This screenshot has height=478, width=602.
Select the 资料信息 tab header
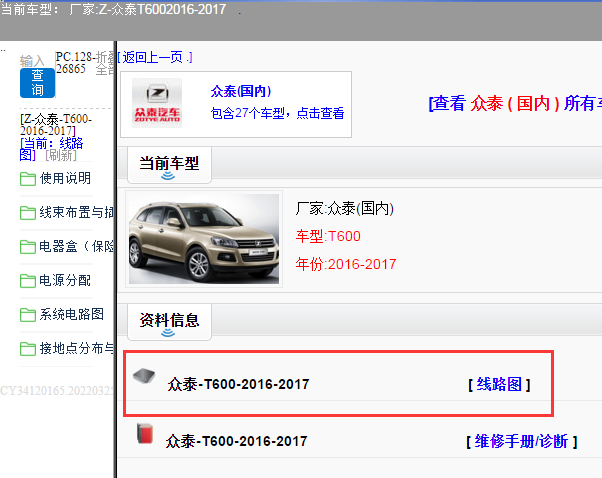tap(169, 322)
